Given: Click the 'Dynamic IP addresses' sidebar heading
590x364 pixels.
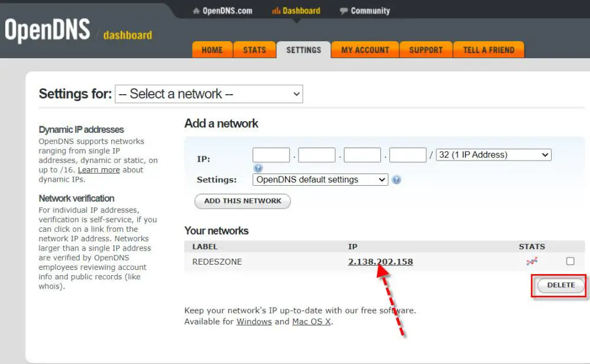Looking at the screenshot, I should pos(81,129).
